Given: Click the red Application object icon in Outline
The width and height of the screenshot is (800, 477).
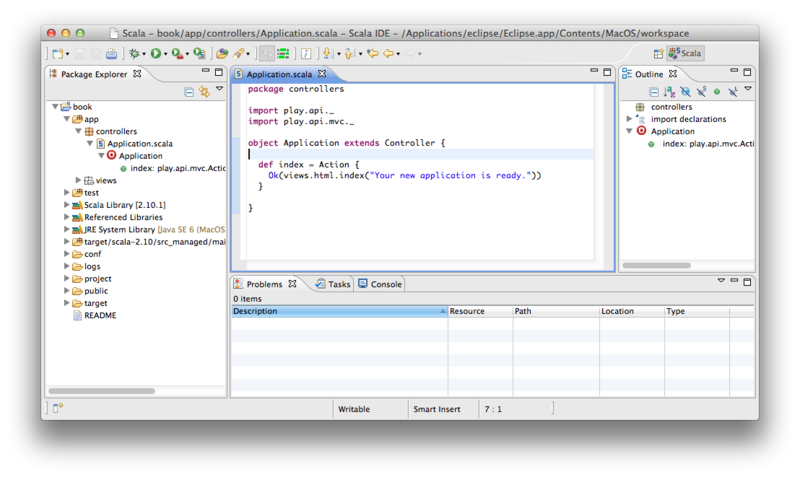Looking at the screenshot, I should (x=641, y=131).
